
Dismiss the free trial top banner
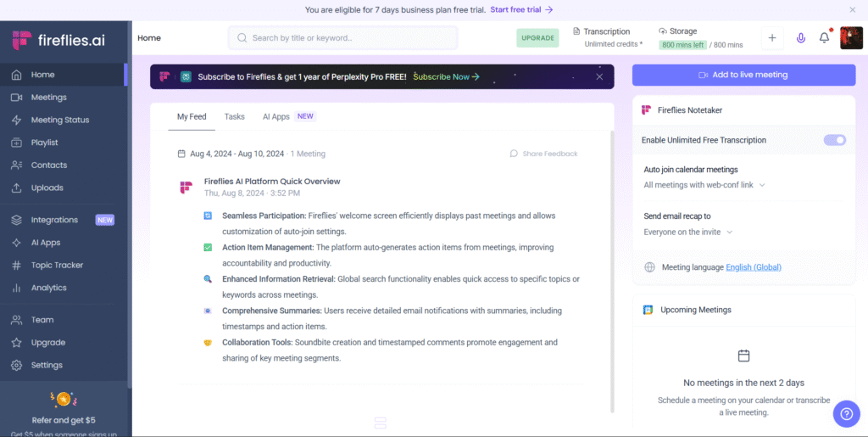[853, 10]
